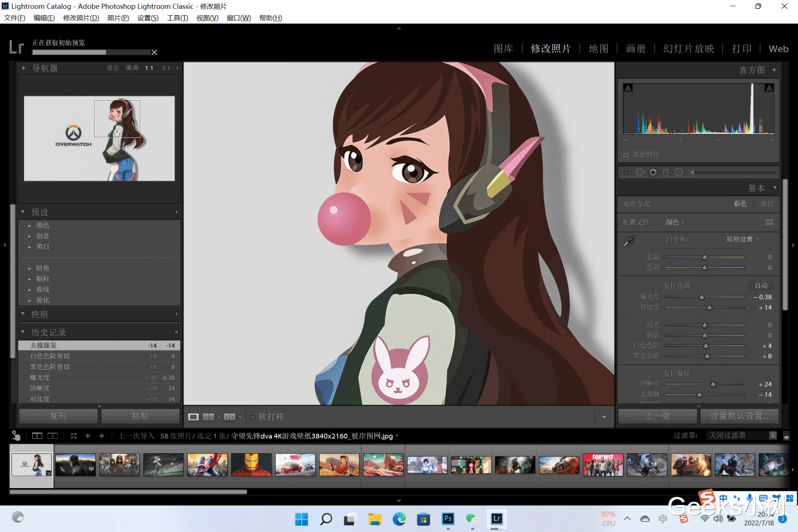Go forward with right arrow icon
798x532 pixels.
click(x=103, y=436)
